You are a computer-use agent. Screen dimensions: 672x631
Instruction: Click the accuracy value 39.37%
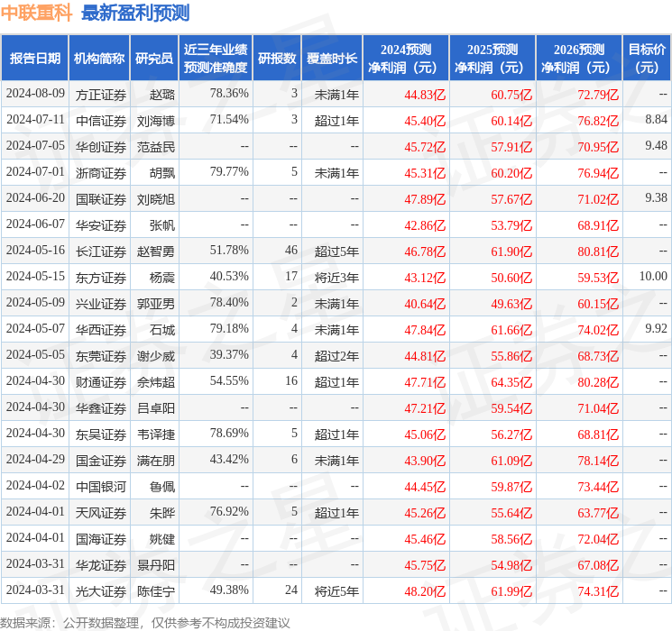click(x=229, y=354)
